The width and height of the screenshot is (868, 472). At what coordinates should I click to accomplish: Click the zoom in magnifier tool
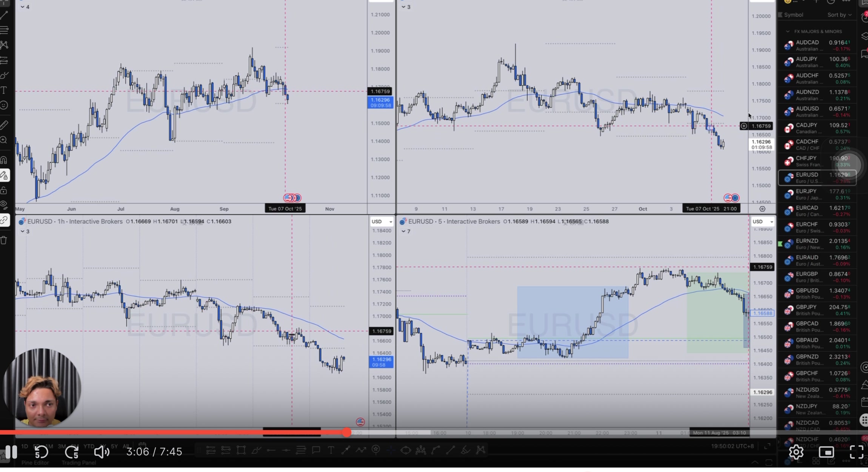point(4,140)
